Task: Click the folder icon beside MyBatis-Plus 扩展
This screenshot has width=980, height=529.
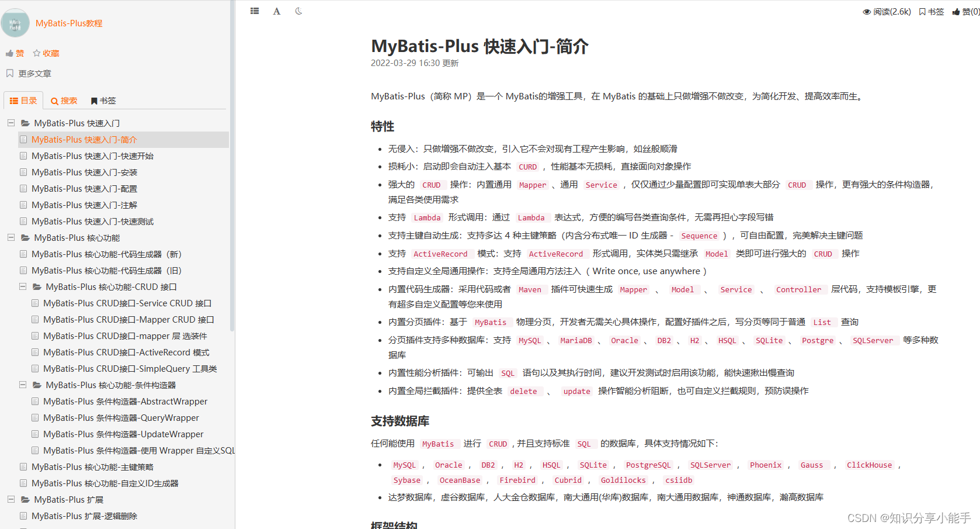Action: [25, 500]
